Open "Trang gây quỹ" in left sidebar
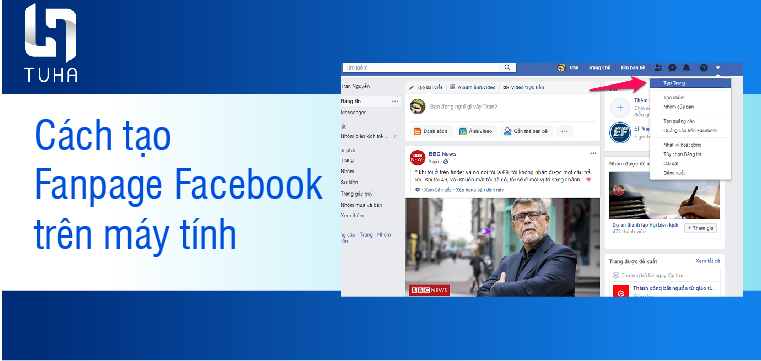This screenshot has height=361, width=761. (x=356, y=193)
